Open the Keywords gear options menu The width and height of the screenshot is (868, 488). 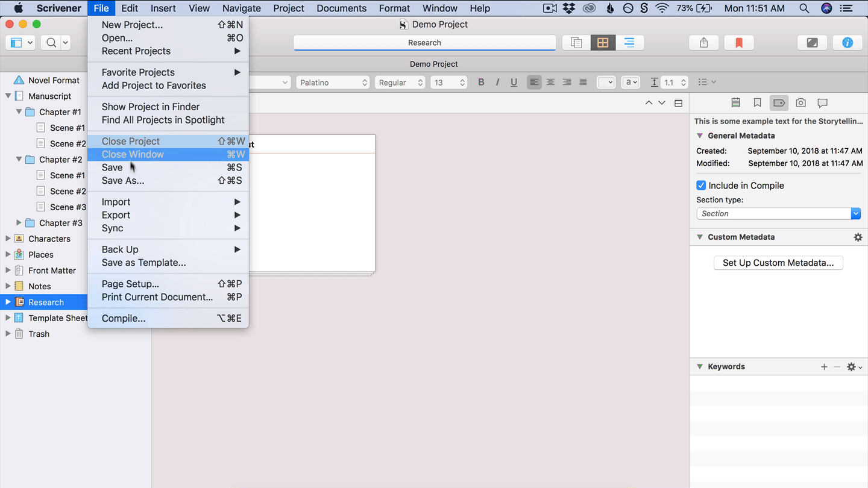click(x=854, y=367)
